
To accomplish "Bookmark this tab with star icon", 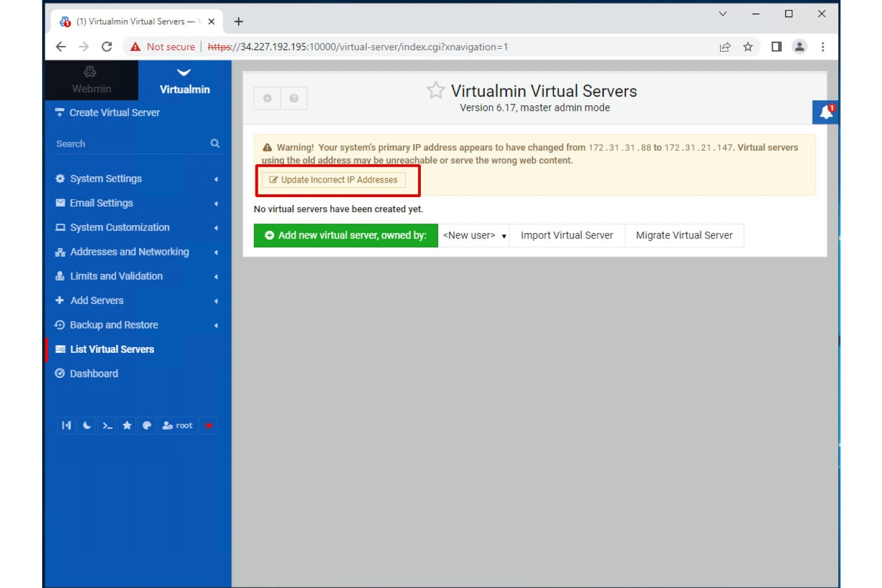I will (748, 47).
